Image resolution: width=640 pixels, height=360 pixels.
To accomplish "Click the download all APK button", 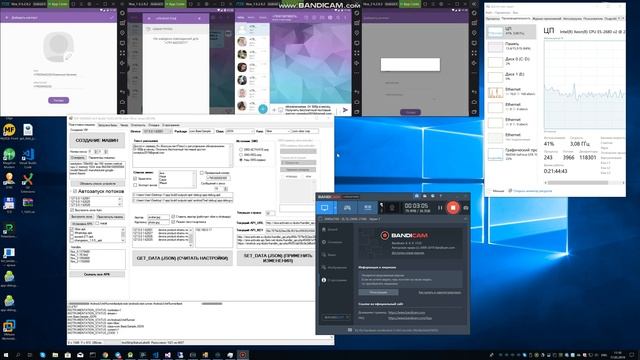I will click(x=97, y=274).
